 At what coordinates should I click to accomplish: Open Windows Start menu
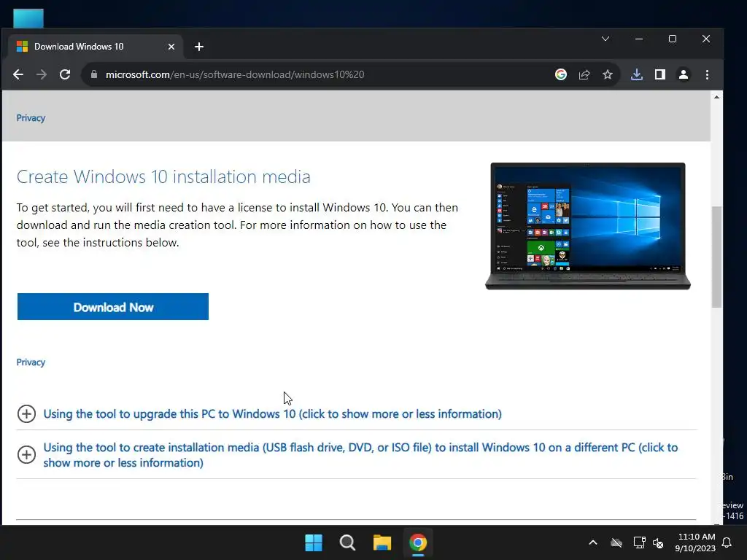pos(314,542)
